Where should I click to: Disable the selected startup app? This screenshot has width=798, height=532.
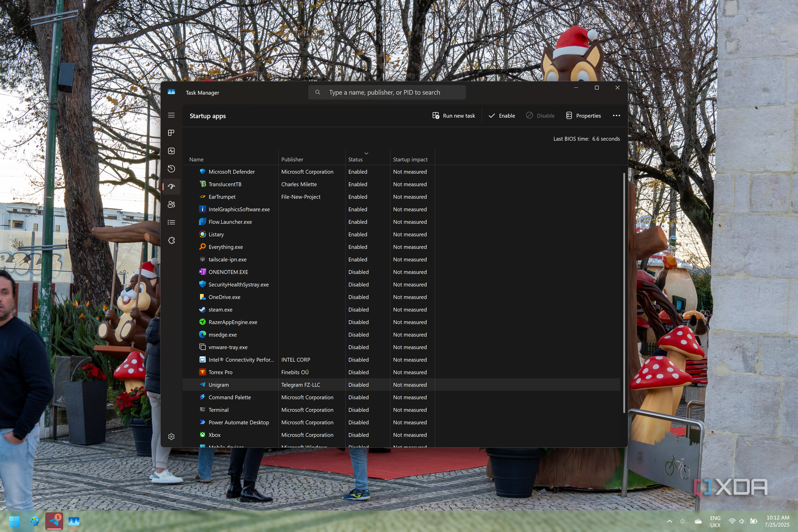pos(540,116)
